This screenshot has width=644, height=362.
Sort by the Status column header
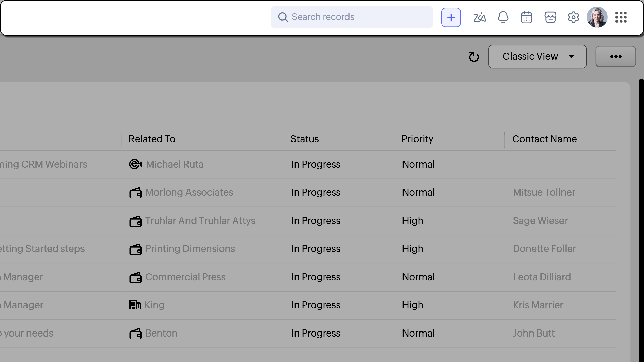(305, 139)
